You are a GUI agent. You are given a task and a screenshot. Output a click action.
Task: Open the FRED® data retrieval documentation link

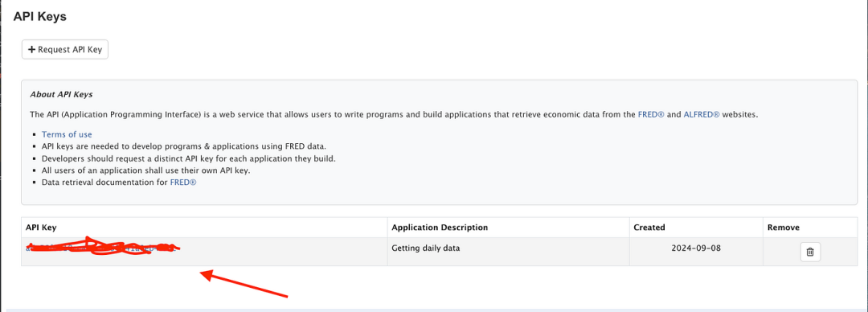183,183
